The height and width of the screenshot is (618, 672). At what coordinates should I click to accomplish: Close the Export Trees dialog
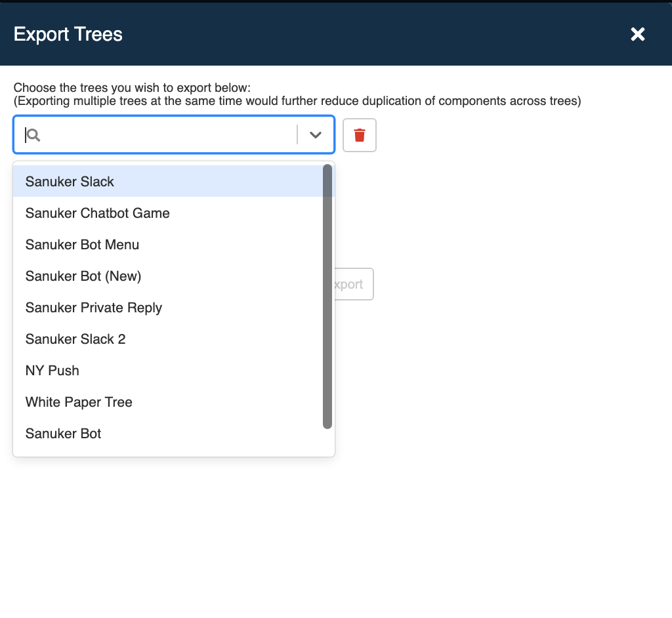pyautogui.click(x=637, y=34)
